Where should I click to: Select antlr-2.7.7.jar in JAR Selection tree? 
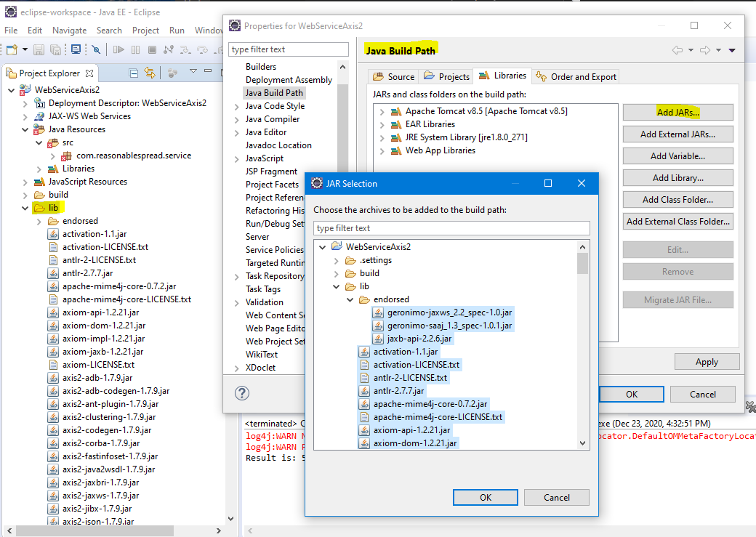coord(398,391)
